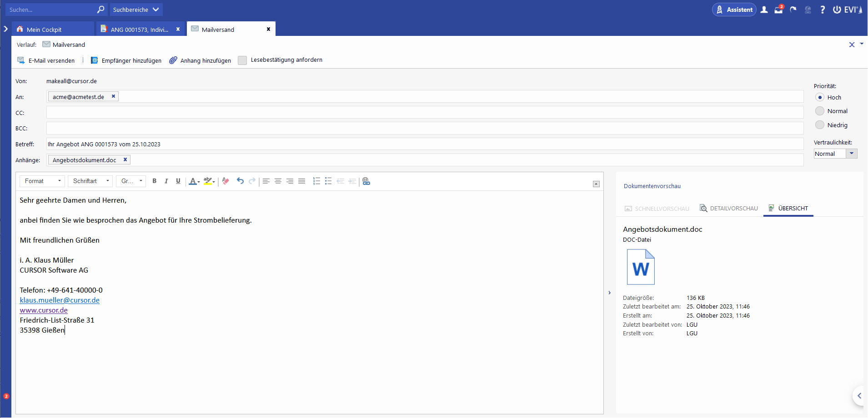Image resolution: width=868 pixels, height=418 pixels.
Task: Click the insert link icon
Action: [366, 181]
